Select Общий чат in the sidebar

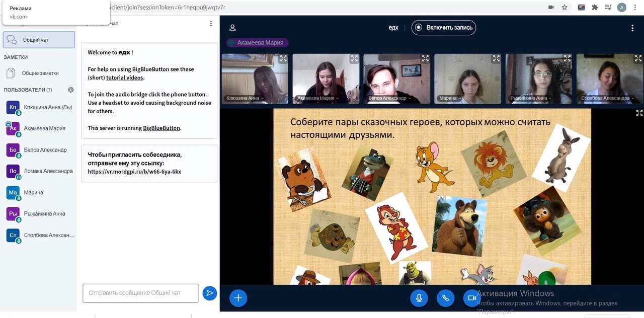[39, 40]
